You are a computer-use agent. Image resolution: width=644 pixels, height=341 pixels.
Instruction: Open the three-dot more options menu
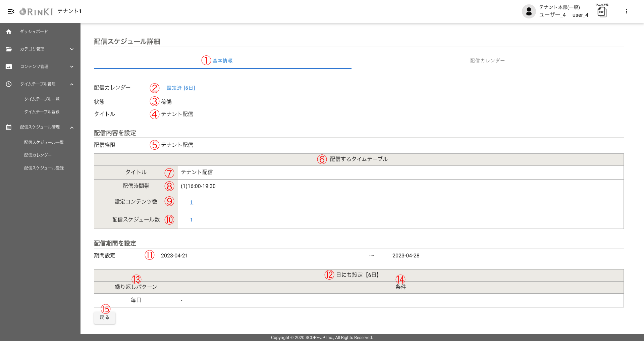[x=626, y=11]
